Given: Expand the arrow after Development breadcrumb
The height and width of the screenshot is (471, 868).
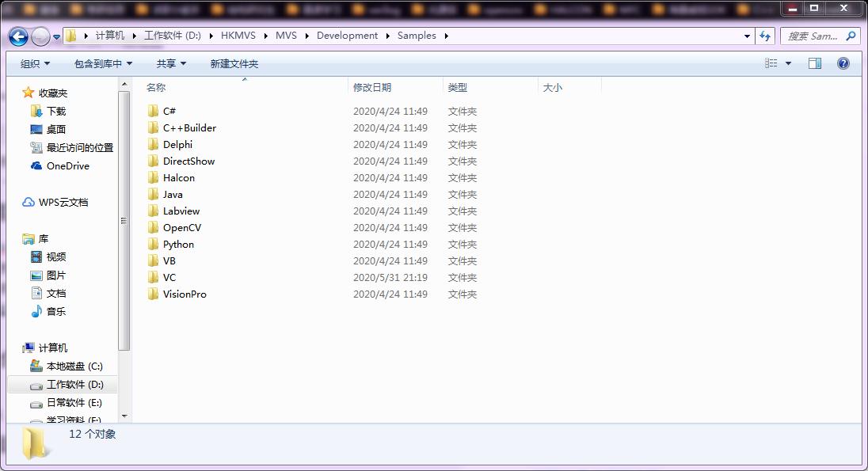Looking at the screenshot, I should point(387,36).
